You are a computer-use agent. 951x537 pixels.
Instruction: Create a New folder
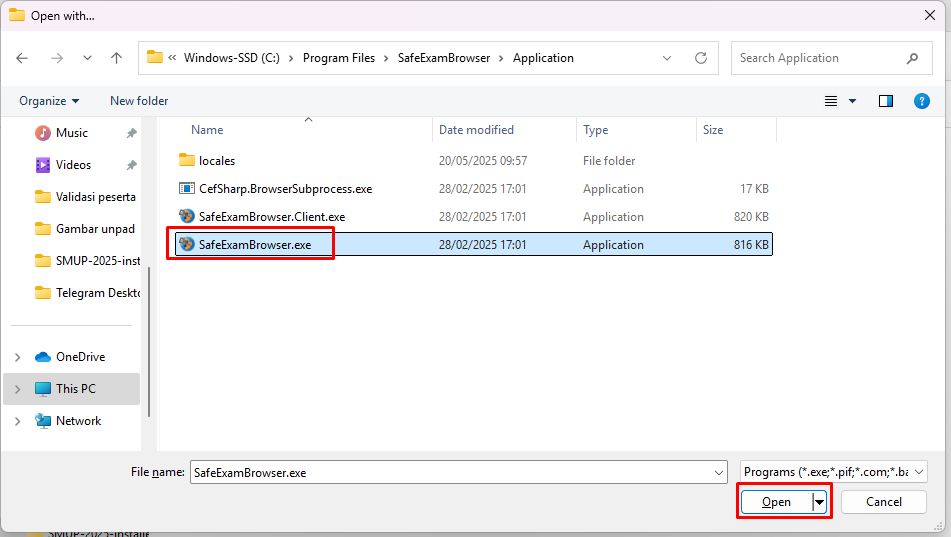(x=139, y=101)
